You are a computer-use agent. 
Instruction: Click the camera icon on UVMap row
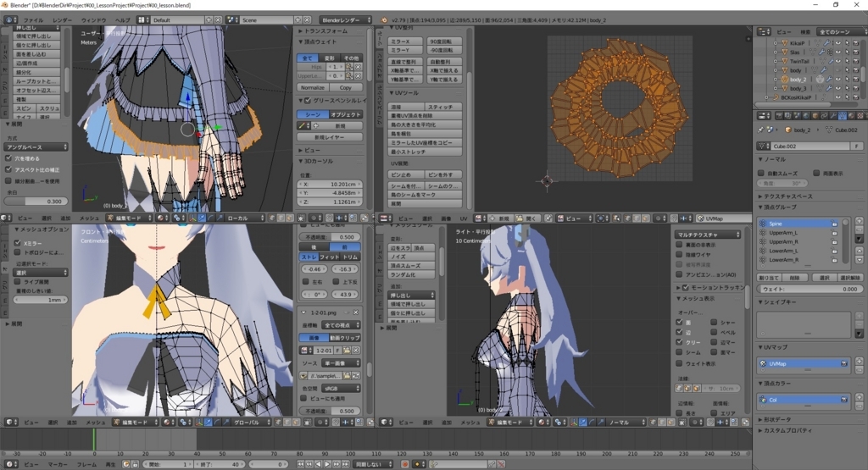[x=844, y=364]
